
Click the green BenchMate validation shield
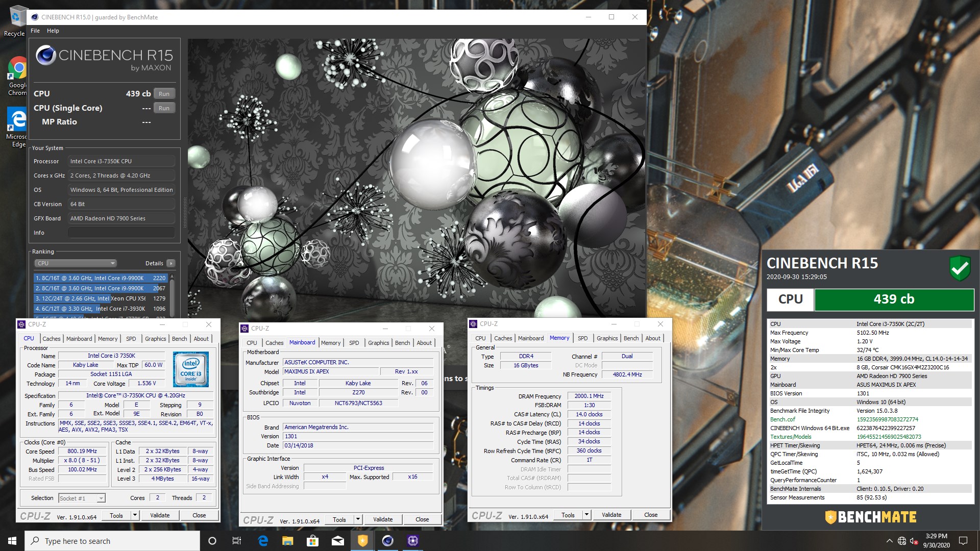pos(960,268)
